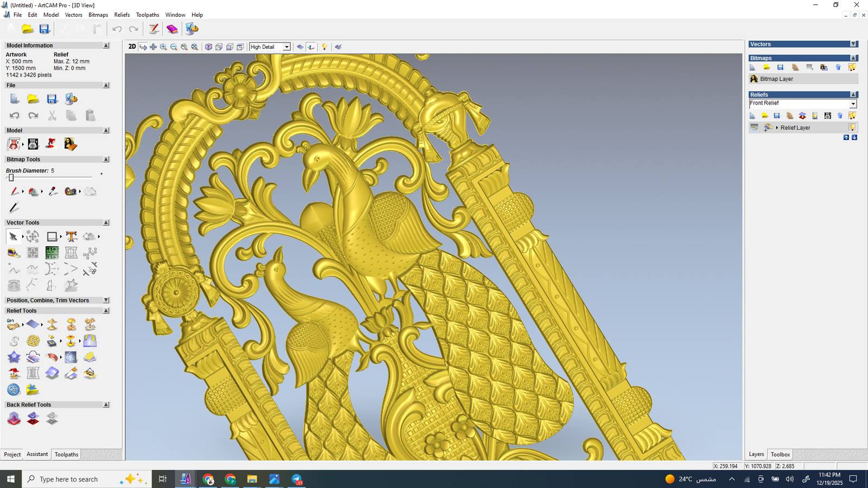Select the Lights and Material lamp icon

tap(324, 47)
